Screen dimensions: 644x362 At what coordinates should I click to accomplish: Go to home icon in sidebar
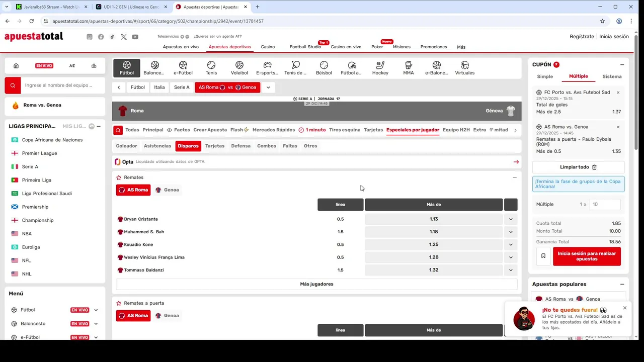pos(16,66)
